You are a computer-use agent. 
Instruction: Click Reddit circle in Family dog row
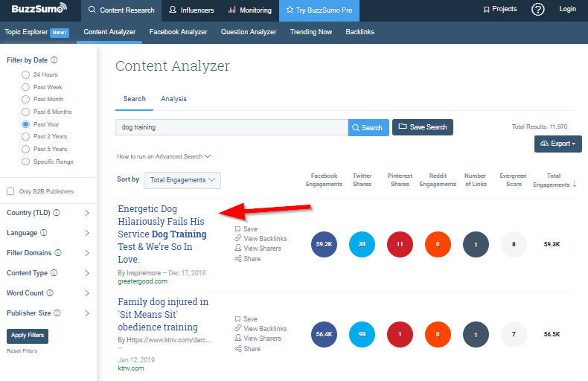pyautogui.click(x=438, y=335)
